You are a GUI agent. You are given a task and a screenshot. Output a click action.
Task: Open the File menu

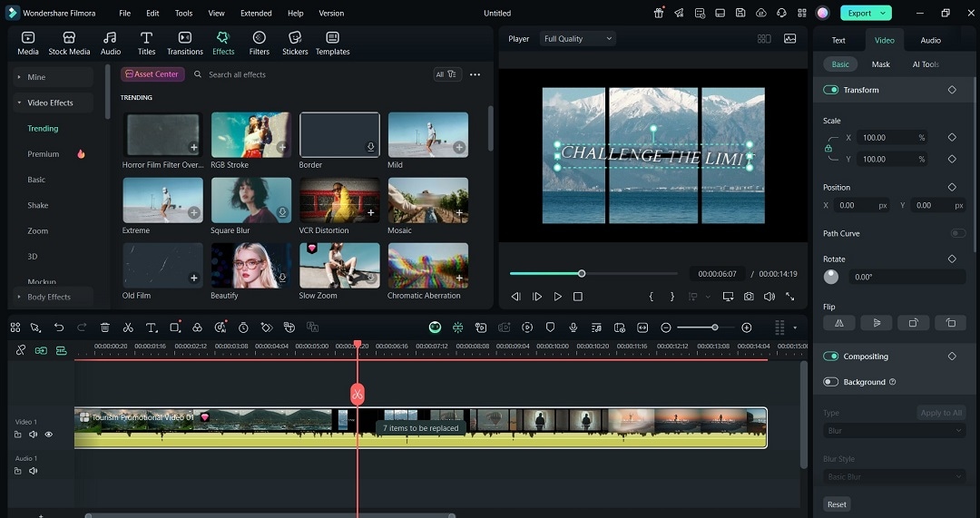125,13
